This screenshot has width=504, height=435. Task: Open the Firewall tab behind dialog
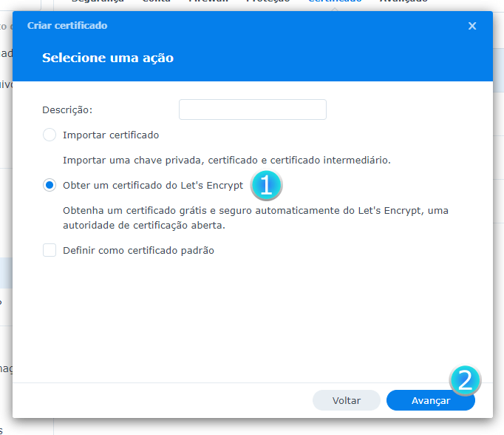204,2
